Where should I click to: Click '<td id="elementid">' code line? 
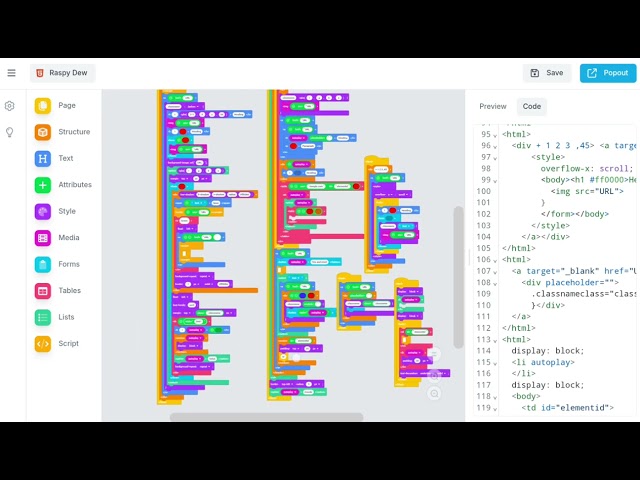567,408
